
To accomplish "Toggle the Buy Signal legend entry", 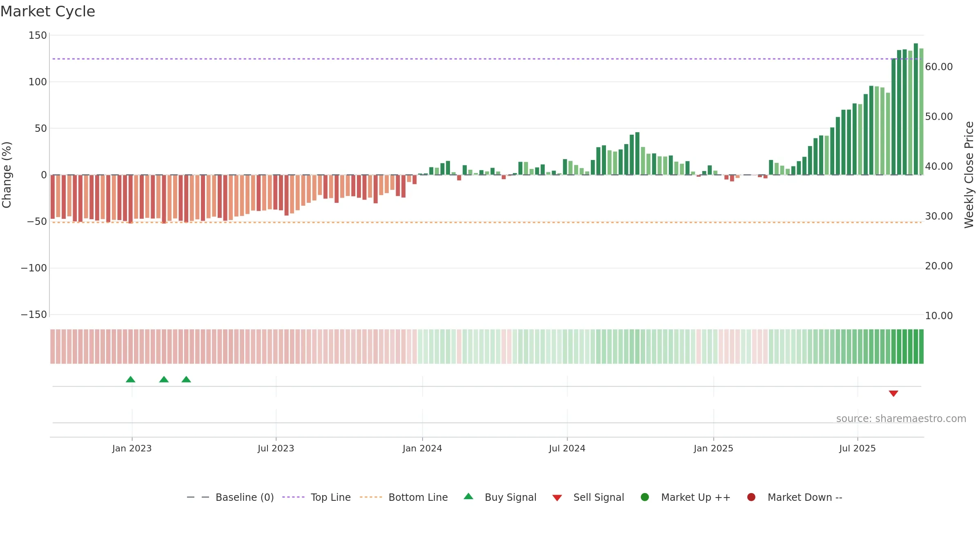I will pyautogui.click(x=500, y=497).
